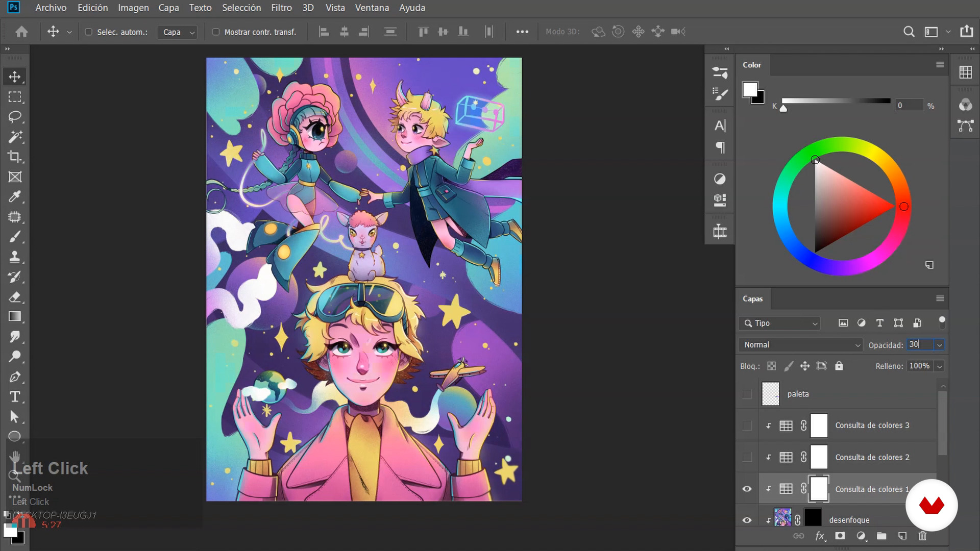Select the Ellipse shape tool
The height and width of the screenshot is (551, 980).
pyautogui.click(x=15, y=437)
